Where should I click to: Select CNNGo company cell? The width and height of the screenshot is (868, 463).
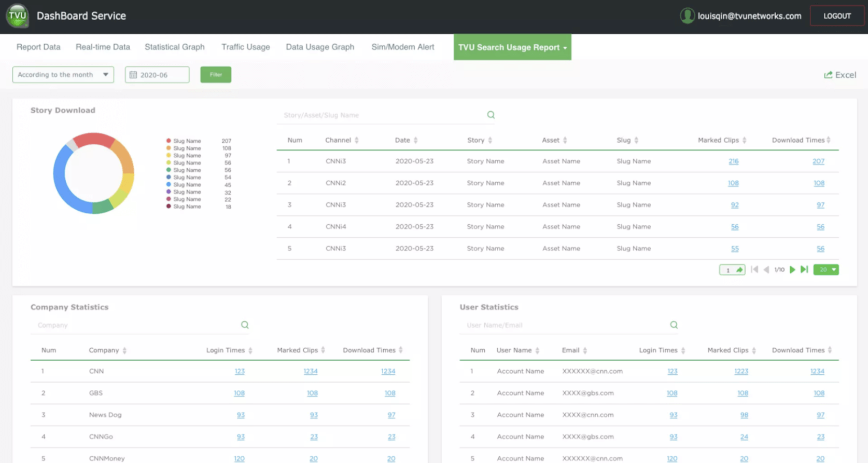101,437
